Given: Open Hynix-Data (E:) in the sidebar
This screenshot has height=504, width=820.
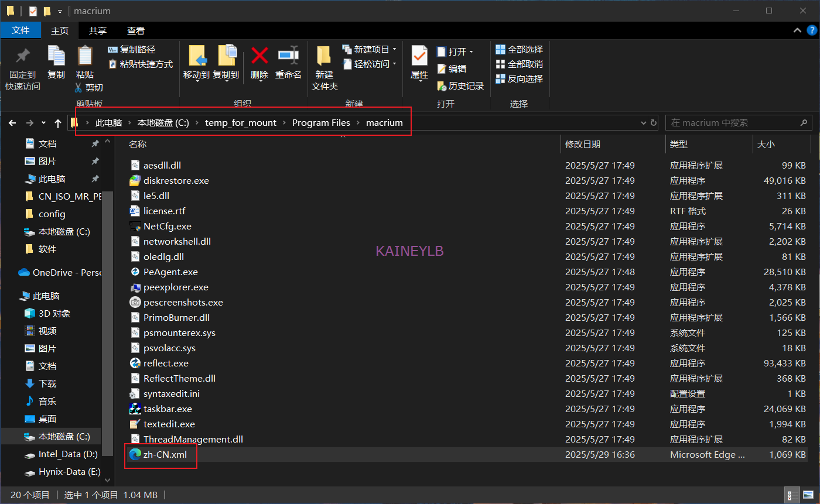Looking at the screenshot, I should [x=62, y=471].
